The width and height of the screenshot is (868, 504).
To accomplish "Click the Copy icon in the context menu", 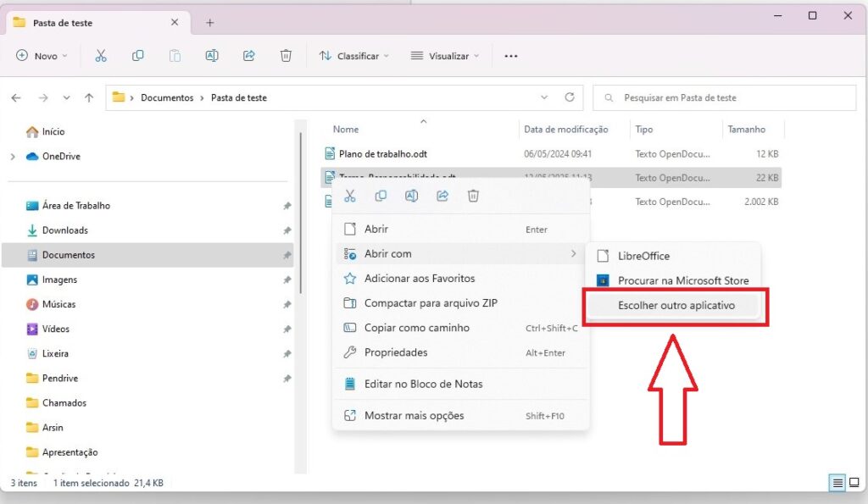I will click(x=381, y=196).
